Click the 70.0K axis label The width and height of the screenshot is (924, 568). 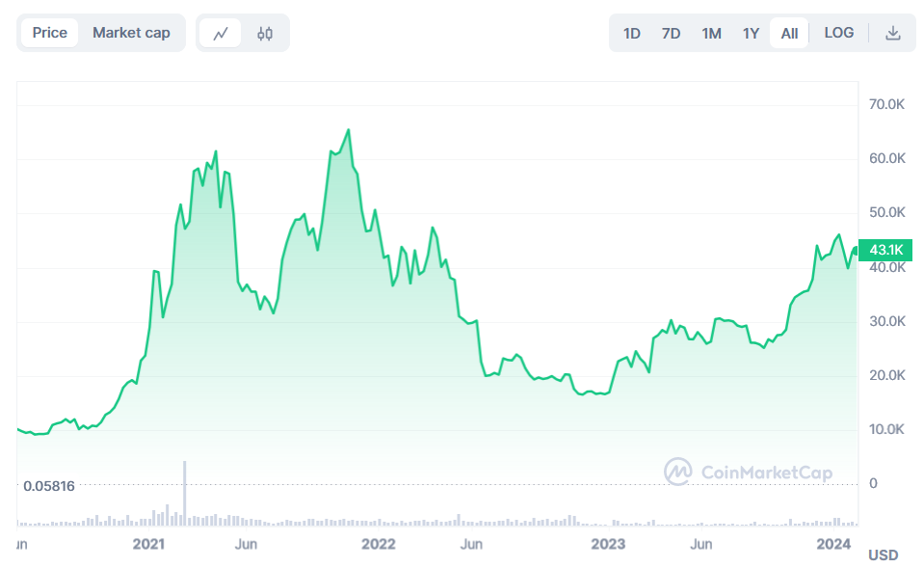coord(886,104)
